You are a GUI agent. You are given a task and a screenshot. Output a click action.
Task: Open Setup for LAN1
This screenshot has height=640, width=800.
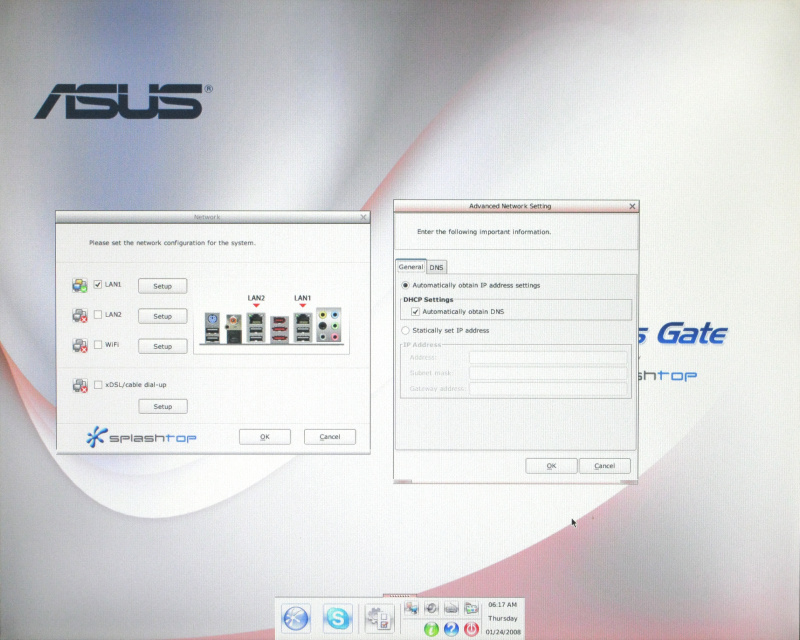(x=163, y=286)
